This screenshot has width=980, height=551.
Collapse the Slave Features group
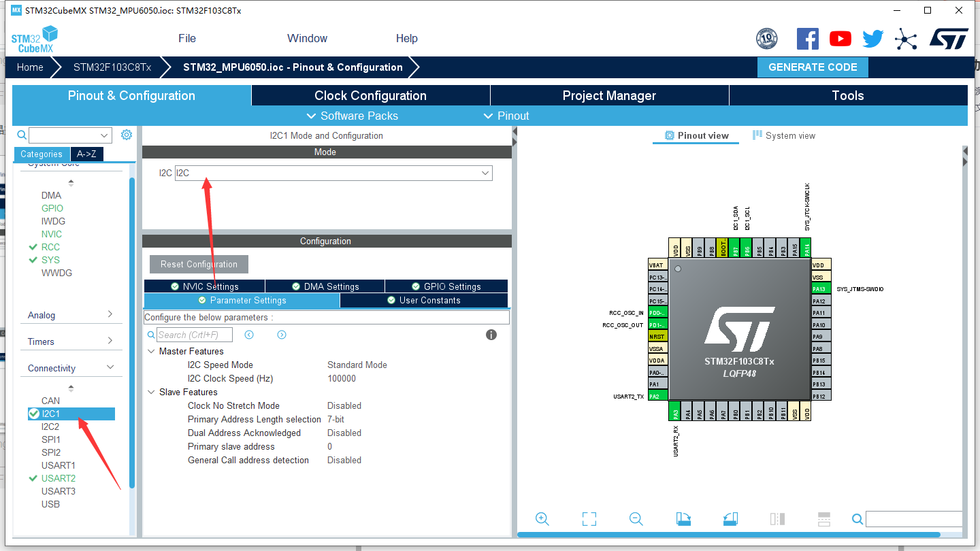coord(151,392)
